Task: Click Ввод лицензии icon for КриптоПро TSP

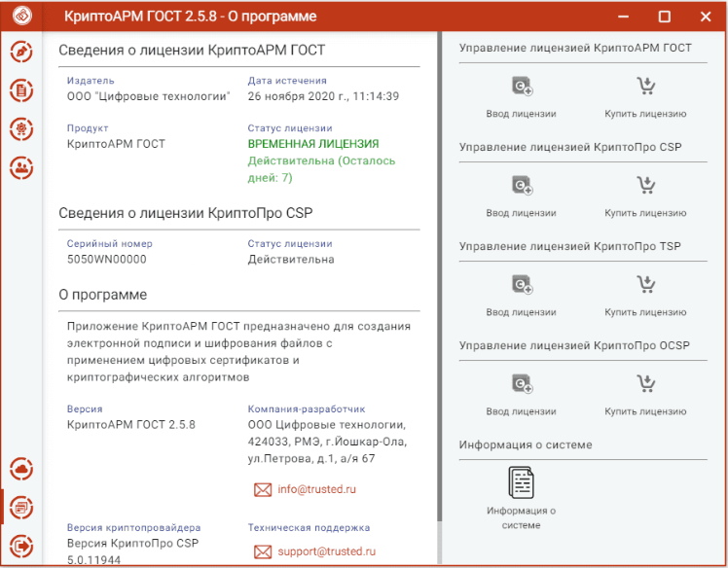Action: click(x=522, y=285)
